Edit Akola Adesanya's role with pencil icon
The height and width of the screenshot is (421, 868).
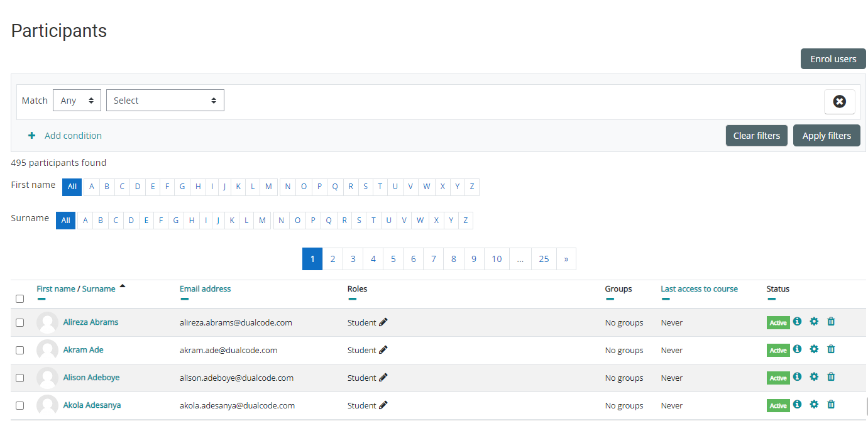tap(383, 405)
